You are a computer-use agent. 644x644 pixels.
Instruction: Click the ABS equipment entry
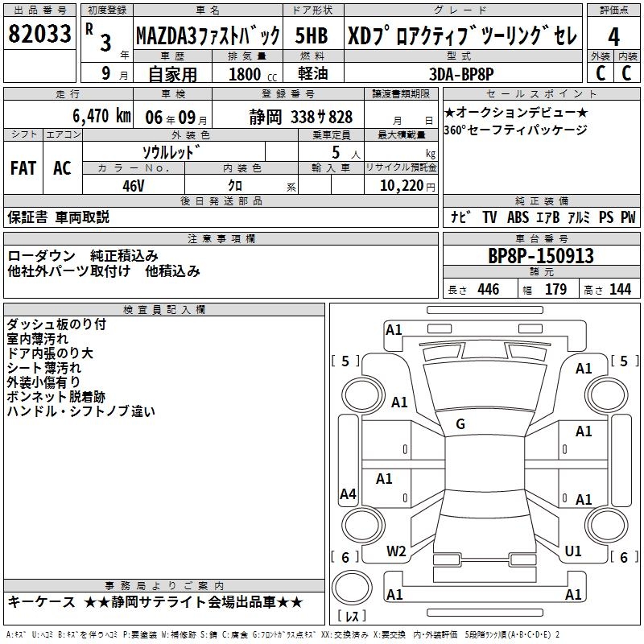pyautogui.click(x=518, y=217)
